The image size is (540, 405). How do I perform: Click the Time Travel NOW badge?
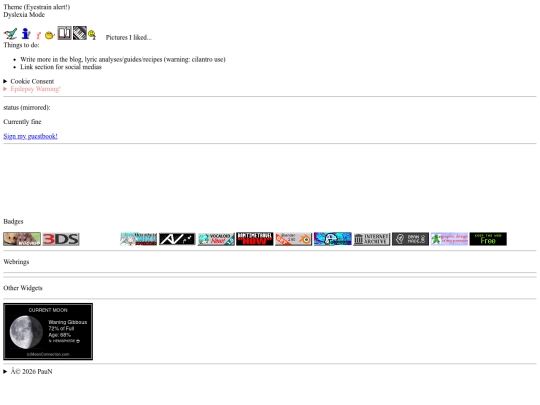point(255,239)
